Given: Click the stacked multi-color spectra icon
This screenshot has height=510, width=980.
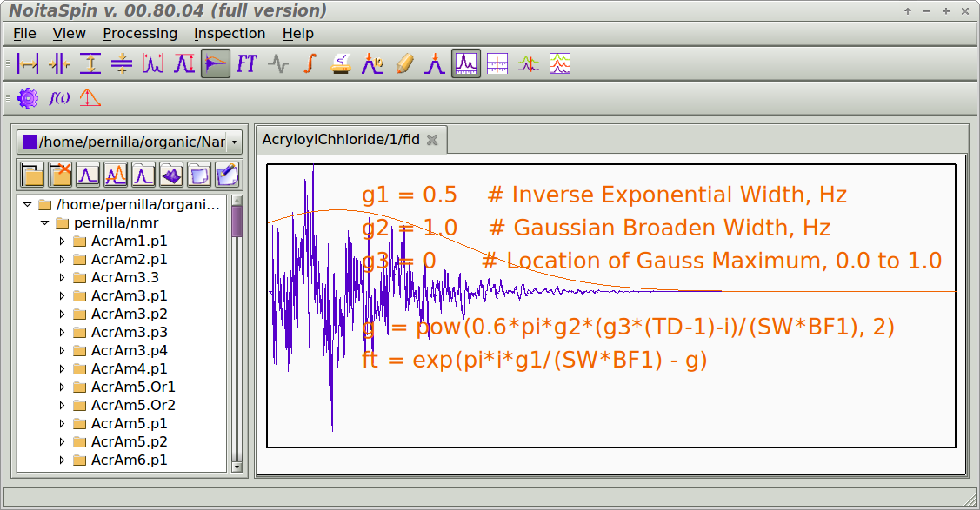Looking at the screenshot, I should (x=560, y=63).
